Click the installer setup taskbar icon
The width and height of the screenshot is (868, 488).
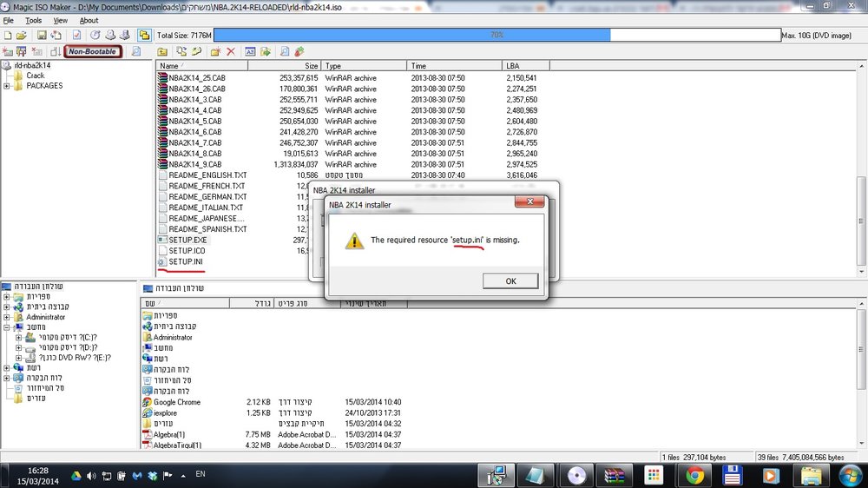(496, 476)
